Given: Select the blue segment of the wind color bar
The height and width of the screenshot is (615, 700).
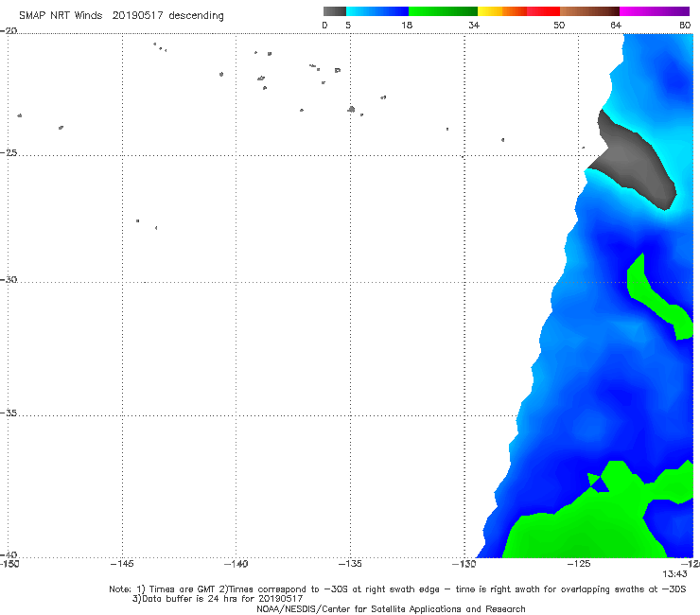Looking at the screenshot, I should click(377, 11).
